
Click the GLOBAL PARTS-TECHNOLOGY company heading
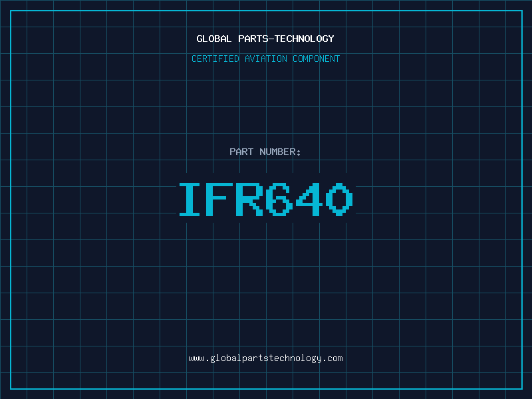(x=265, y=39)
